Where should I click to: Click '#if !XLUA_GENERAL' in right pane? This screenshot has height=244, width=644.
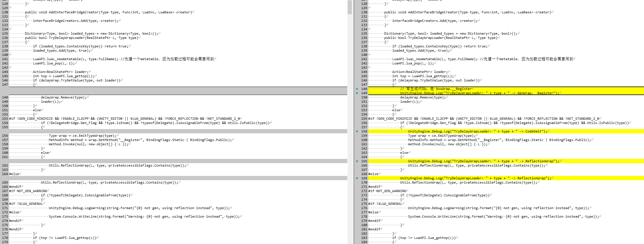pyautogui.click(x=385, y=204)
